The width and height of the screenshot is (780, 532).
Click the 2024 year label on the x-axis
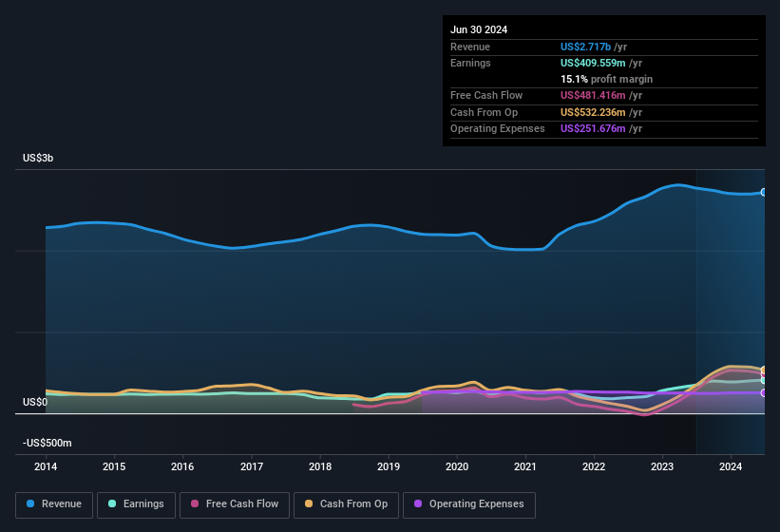click(731, 466)
